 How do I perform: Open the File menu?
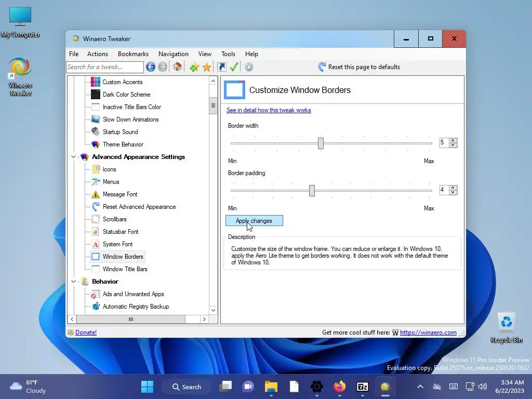(74, 54)
